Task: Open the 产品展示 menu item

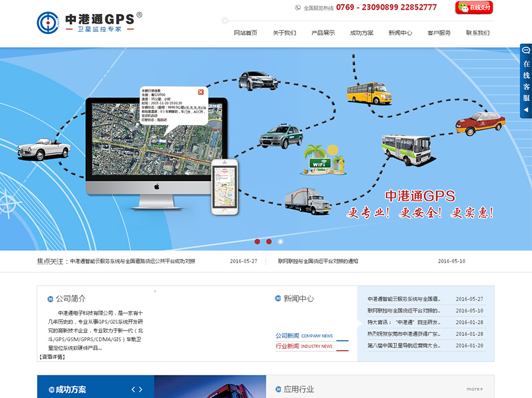Action: (323, 33)
